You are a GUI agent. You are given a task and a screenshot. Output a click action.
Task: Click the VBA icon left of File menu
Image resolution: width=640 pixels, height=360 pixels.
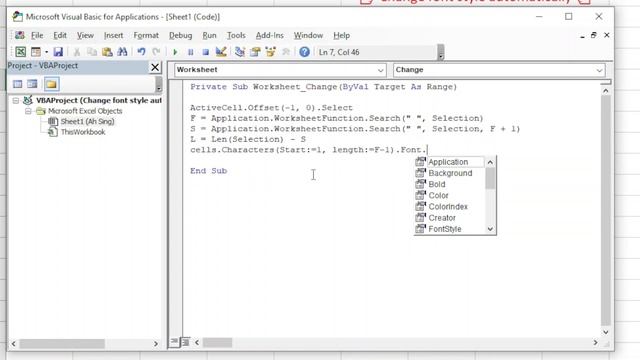[x=19, y=36]
